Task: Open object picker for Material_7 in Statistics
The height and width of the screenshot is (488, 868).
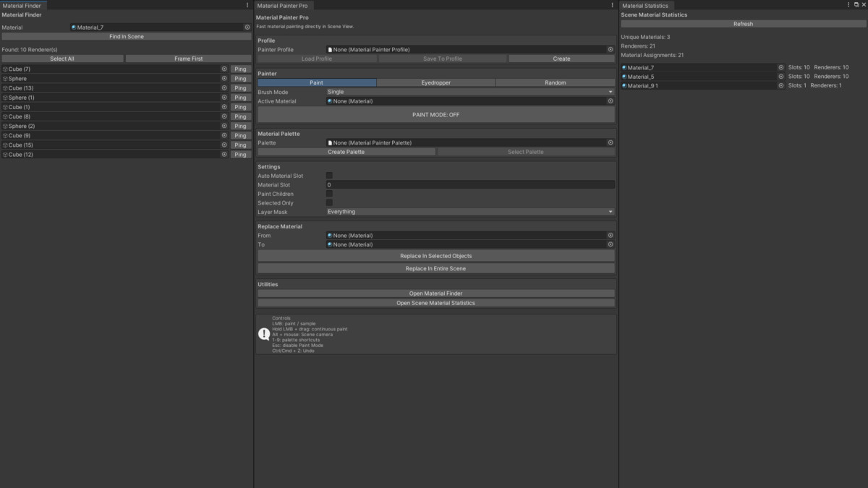Action: tap(781, 67)
